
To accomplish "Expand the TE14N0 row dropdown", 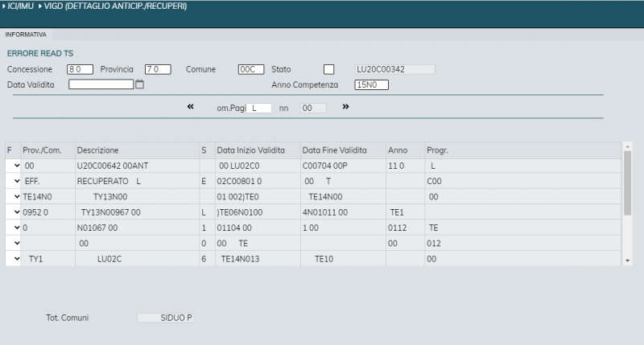I will click(x=15, y=196).
